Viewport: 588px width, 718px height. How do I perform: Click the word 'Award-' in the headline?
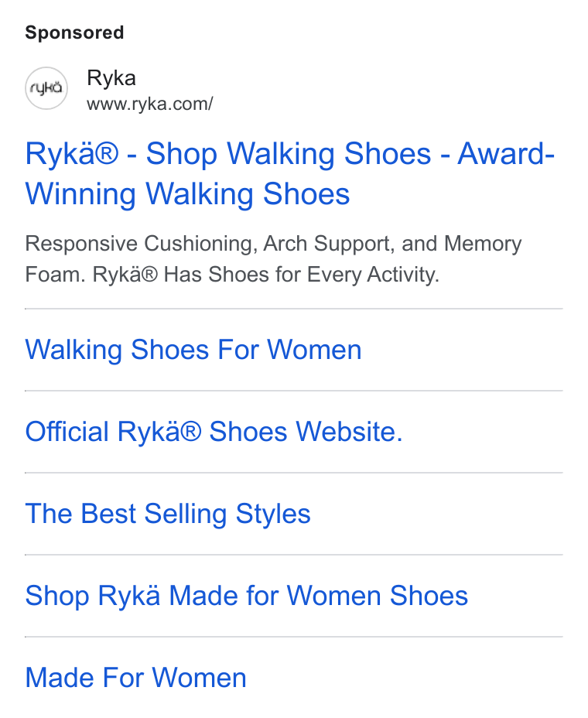(506, 153)
